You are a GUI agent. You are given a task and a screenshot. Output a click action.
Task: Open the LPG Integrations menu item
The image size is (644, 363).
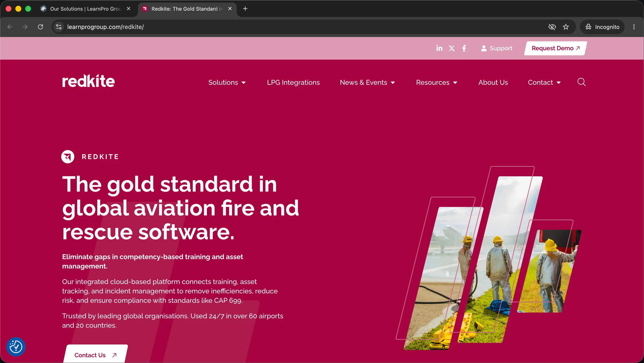click(x=293, y=82)
